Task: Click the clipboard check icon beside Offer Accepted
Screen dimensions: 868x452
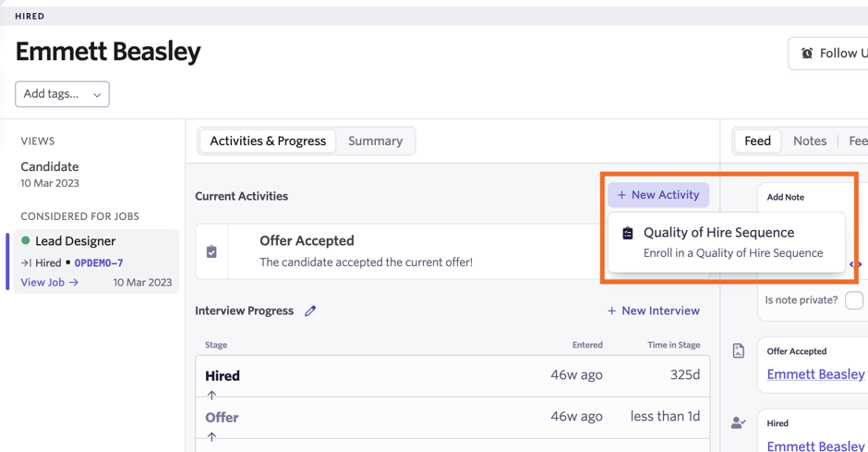Action: click(x=211, y=251)
